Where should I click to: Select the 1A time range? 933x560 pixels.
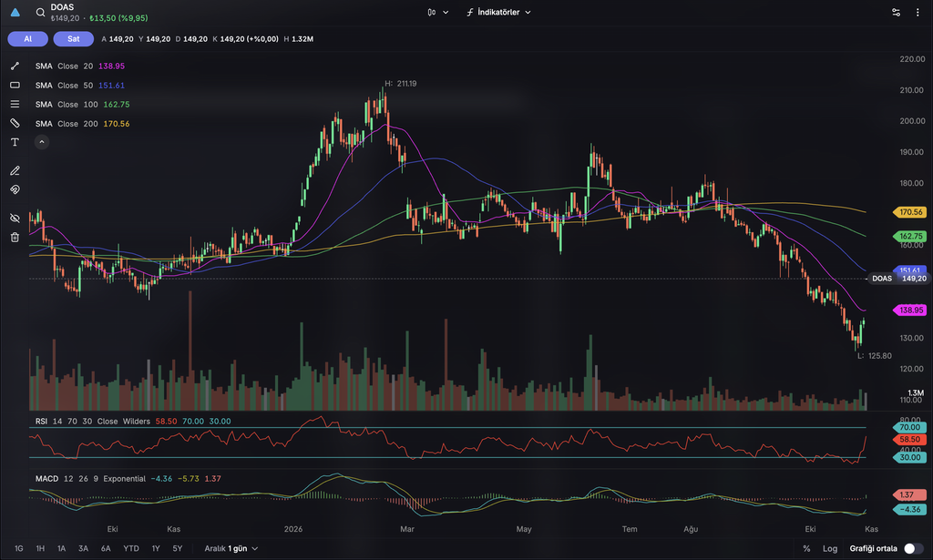(61, 549)
